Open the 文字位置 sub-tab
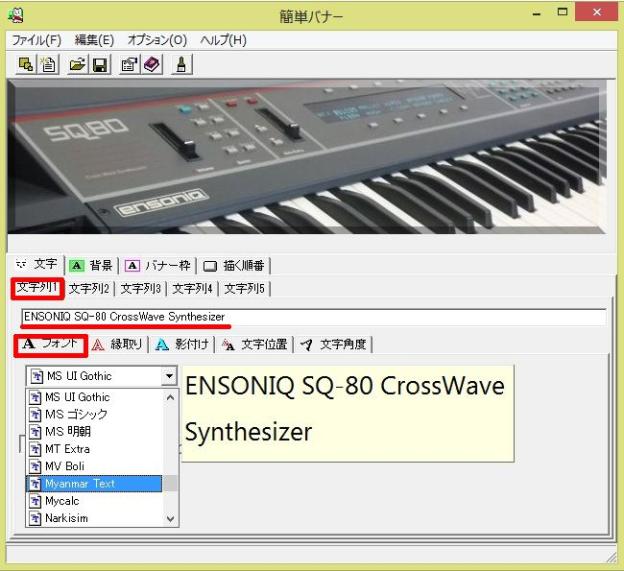This screenshot has width=624, height=571. tap(255, 345)
